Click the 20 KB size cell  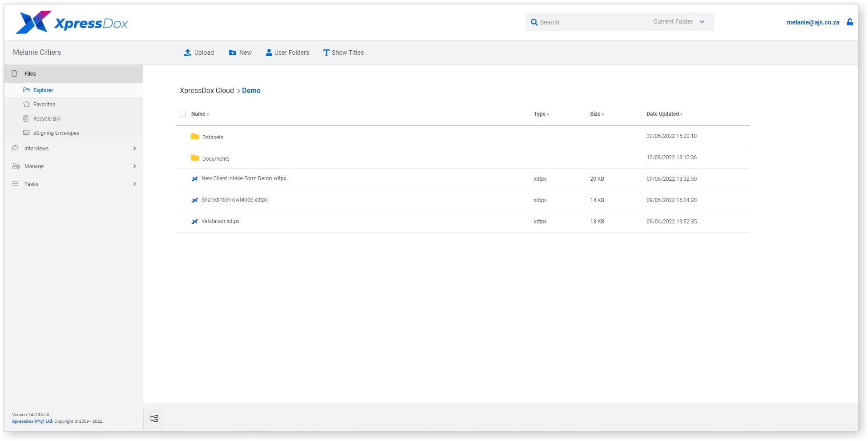[597, 179]
